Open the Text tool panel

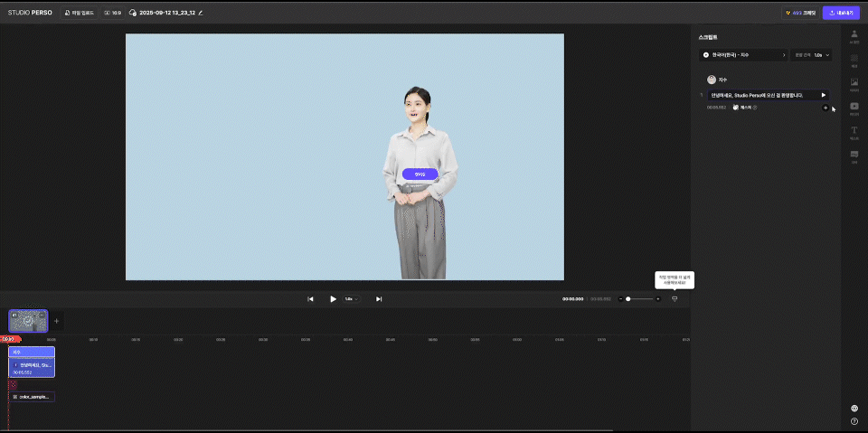pyautogui.click(x=854, y=132)
